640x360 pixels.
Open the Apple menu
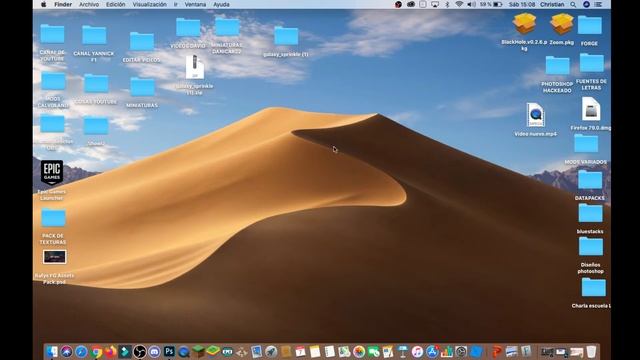[x=44, y=4]
